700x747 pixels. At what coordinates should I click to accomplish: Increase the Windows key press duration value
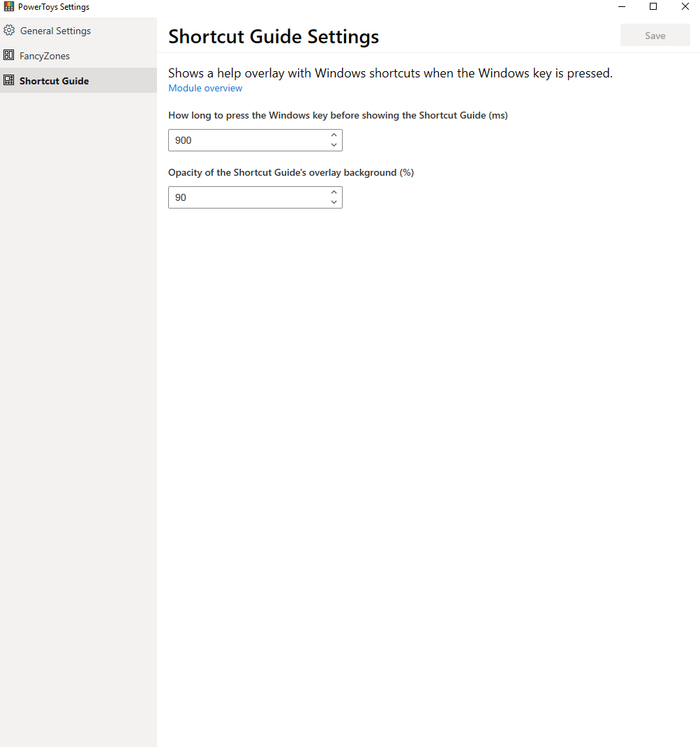(334, 135)
